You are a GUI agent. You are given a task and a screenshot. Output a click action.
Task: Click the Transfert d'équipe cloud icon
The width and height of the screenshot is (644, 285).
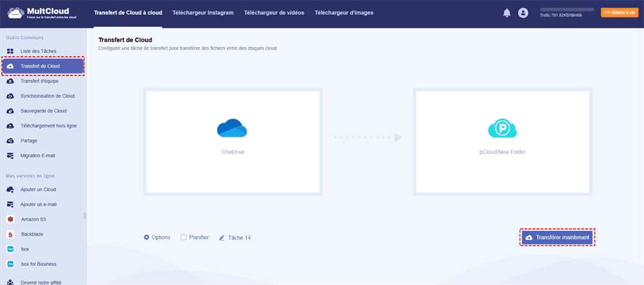point(11,81)
